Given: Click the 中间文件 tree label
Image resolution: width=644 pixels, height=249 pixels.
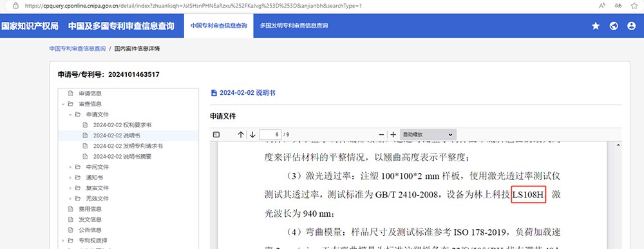Looking at the screenshot, I should click(97, 167).
